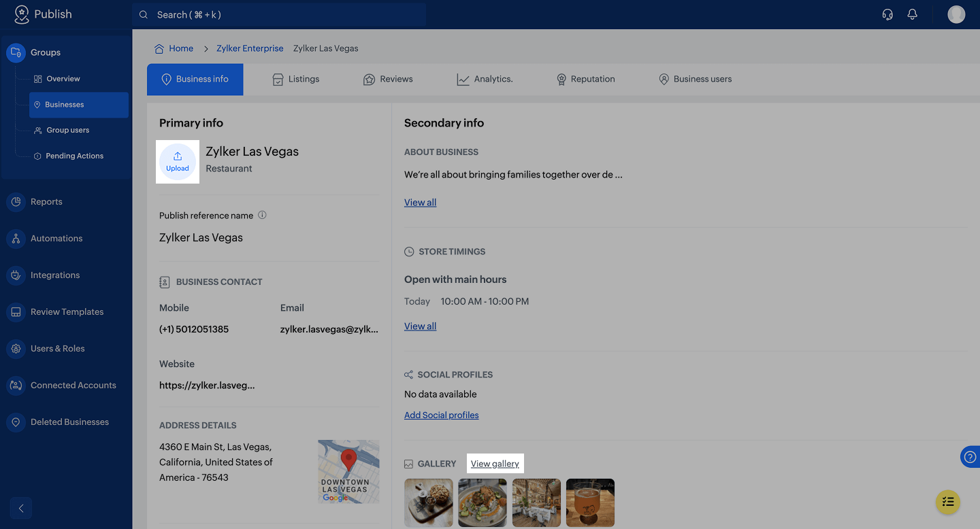Image resolution: width=980 pixels, height=529 pixels.
Task: Click the store timings clock icon
Action: point(409,252)
